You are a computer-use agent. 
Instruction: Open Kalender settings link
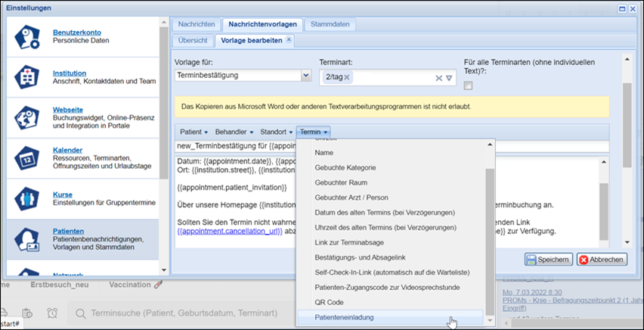coord(67,150)
